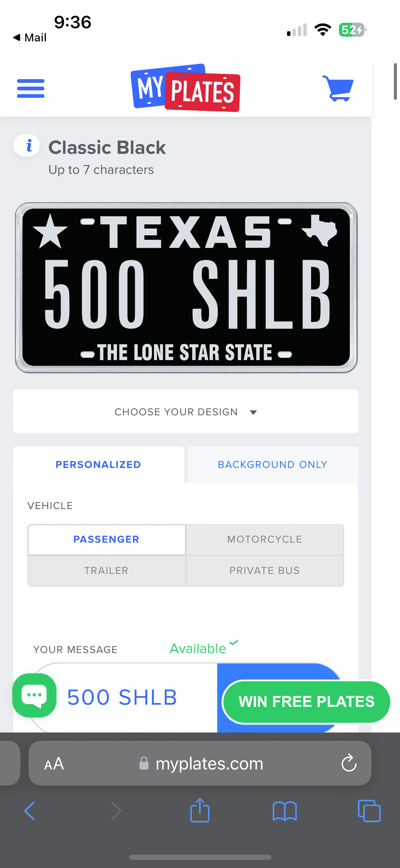Show Classic Black plate info icon
Screen dimensions: 400x868
coord(26,145)
